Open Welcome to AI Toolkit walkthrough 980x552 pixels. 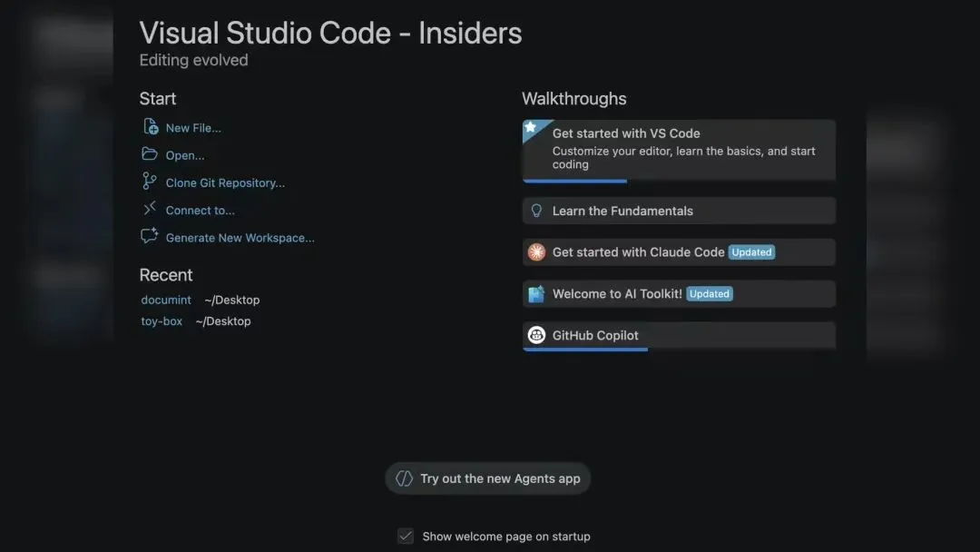point(679,294)
